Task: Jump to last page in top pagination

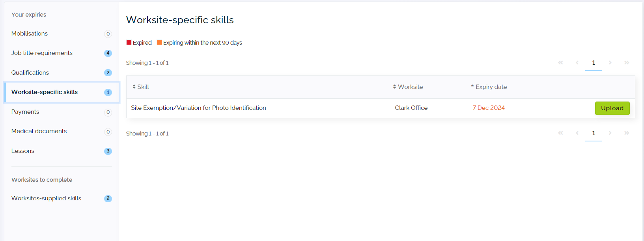Action: [627, 63]
